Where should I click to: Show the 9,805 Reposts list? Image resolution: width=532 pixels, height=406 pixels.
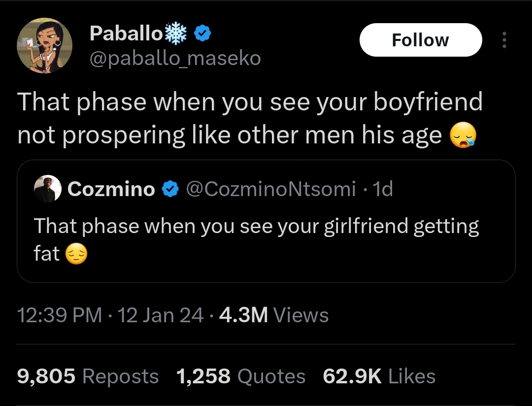88,376
